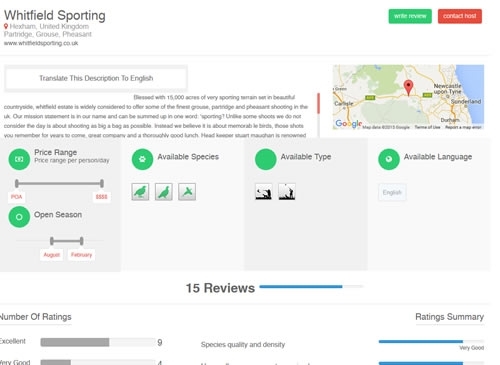Click the red map marker on the map
500x365 pixels.
[x=408, y=87]
